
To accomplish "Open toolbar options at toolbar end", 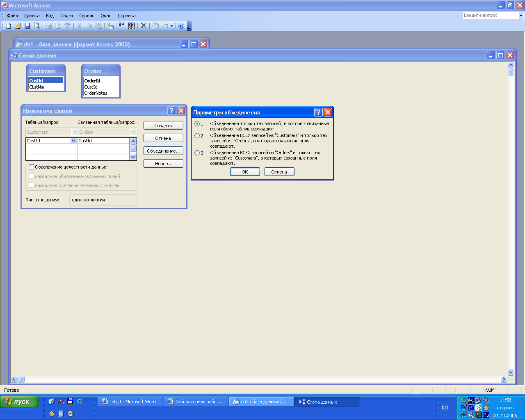I will tap(189, 26).
